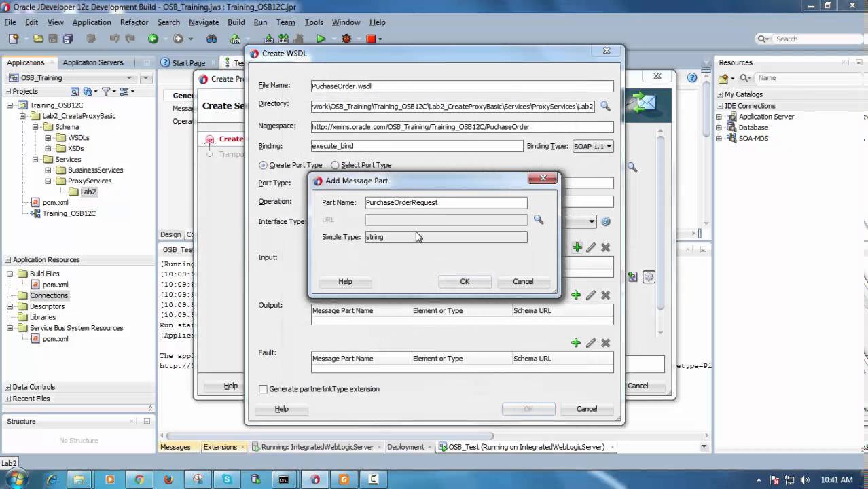
Task: Click the magnifier beside the URL field
Action: (539, 220)
